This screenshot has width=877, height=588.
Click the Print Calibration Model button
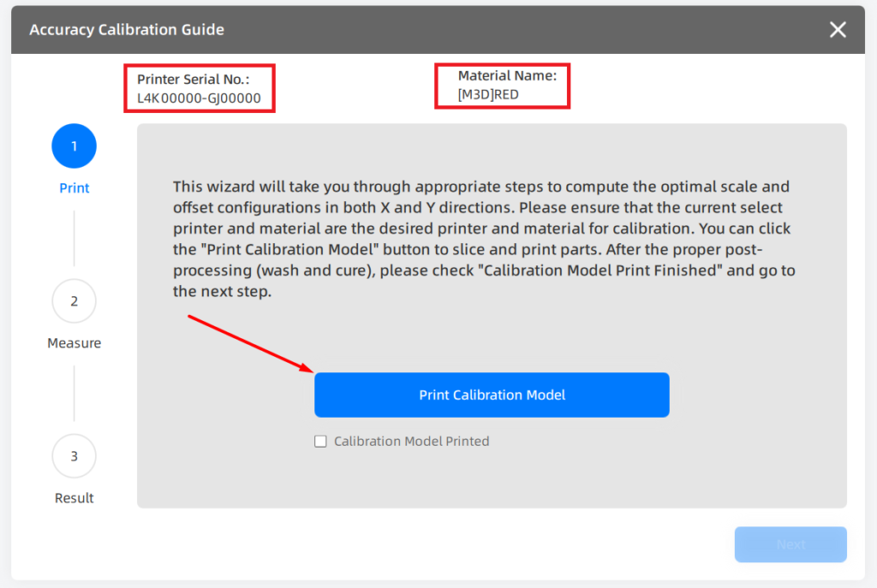(492, 395)
